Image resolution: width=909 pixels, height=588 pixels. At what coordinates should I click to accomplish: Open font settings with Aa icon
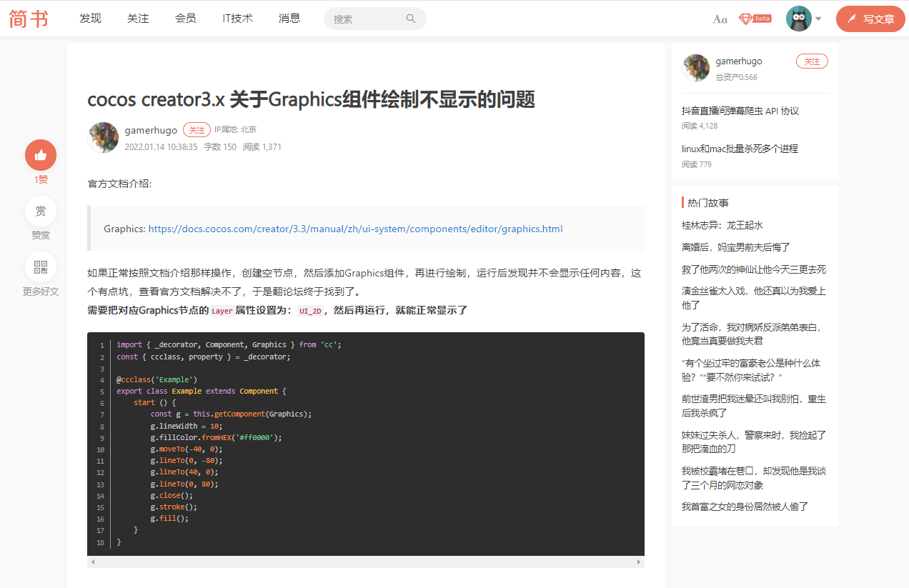(x=720, y=19)
